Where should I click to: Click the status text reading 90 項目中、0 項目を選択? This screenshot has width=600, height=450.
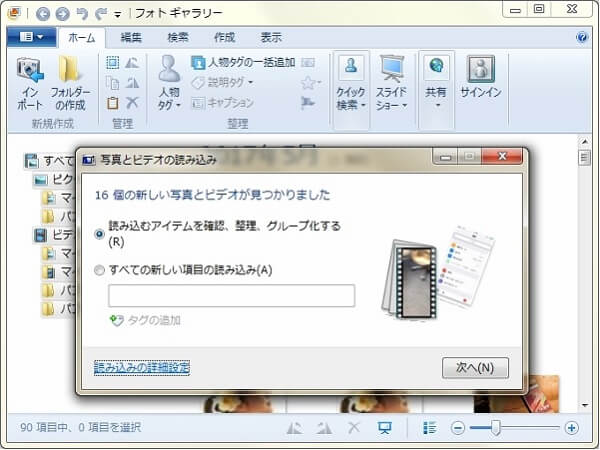[x=80, y=427]
